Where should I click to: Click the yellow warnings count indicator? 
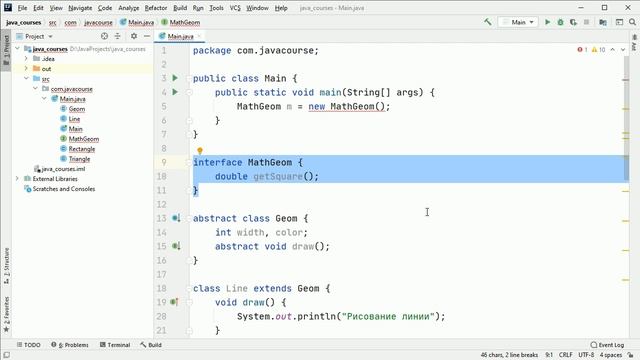[598, 50]
